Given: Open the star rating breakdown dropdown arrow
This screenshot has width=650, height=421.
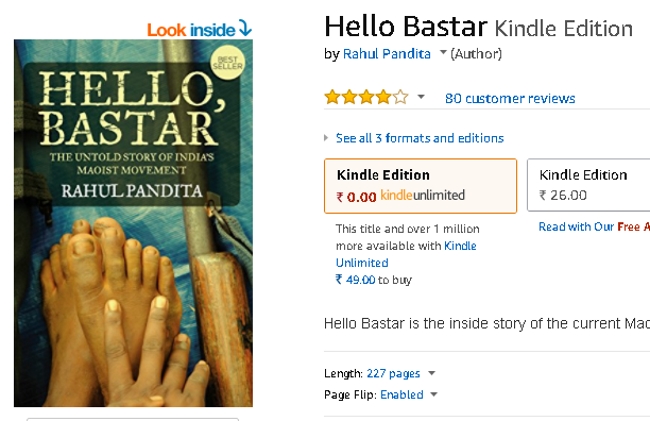Looking at the screenshot, I should 421,98.
